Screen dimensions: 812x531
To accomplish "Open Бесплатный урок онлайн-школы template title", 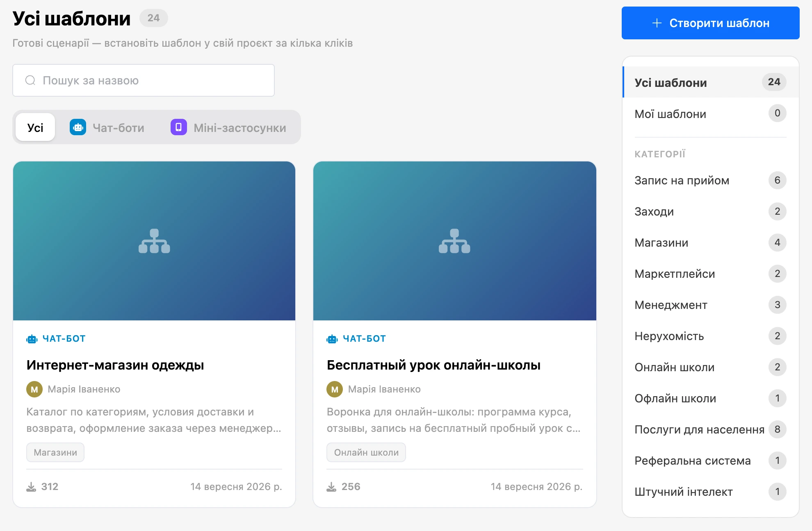I will 433,365.
